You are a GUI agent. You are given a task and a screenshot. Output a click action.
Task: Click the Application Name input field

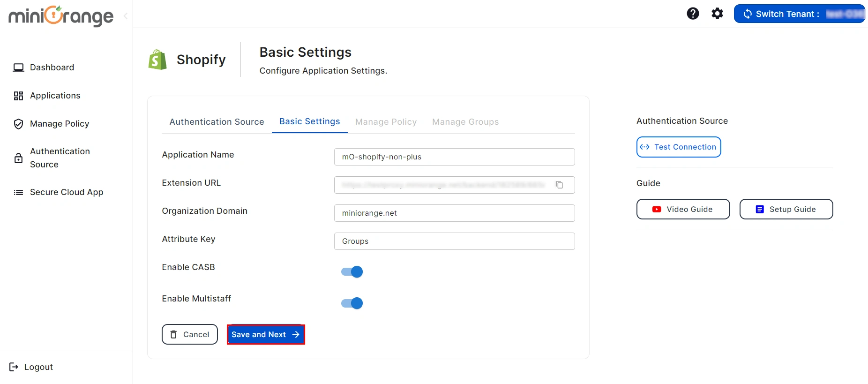[x=455, y=157]
